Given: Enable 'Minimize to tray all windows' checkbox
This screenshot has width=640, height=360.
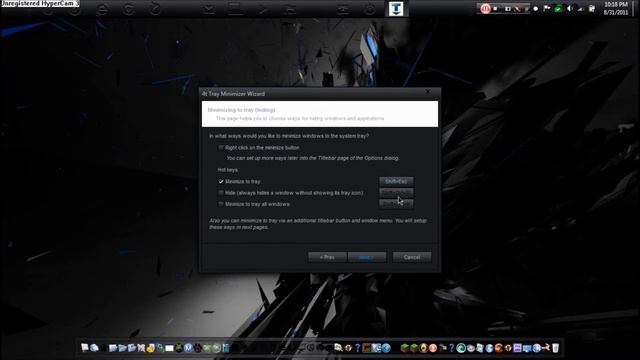Looking at the screenshot, I should pos(221,204).
